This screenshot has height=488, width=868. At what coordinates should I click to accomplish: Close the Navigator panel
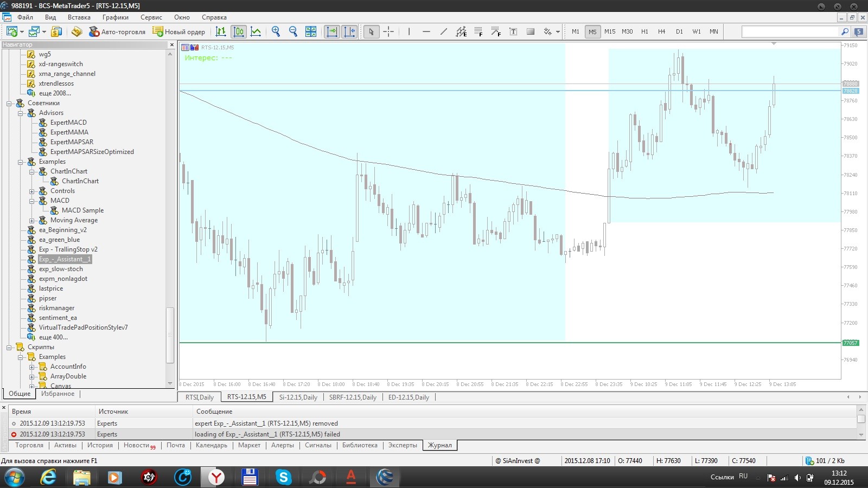coord(172,44)
